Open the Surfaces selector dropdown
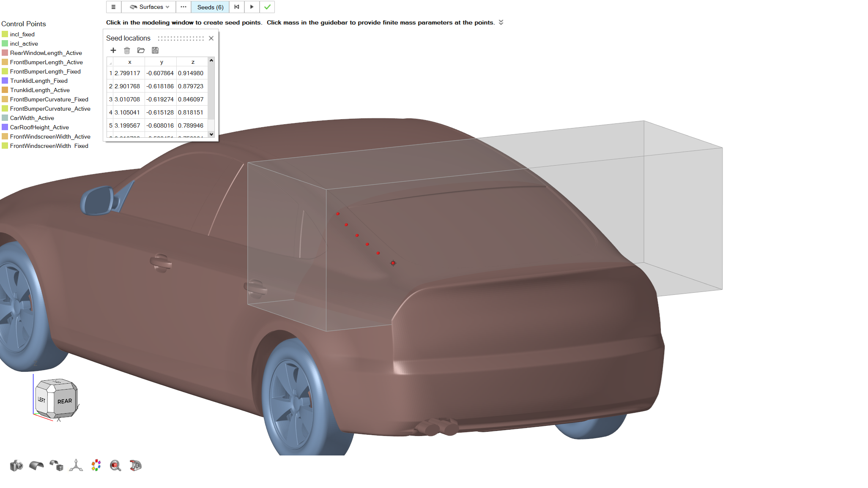The image size is (868, 488). coord(149,7)
